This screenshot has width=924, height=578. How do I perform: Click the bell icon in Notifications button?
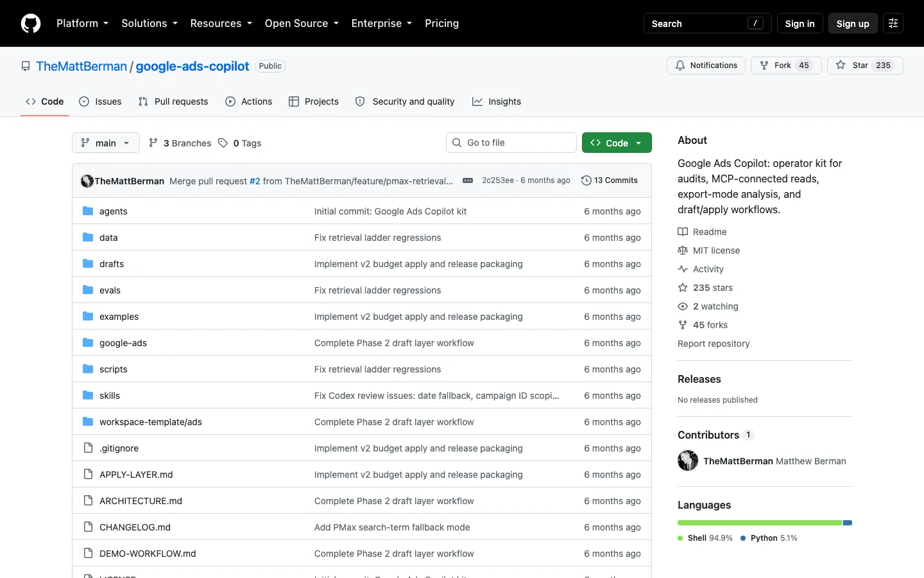(680, 66)
